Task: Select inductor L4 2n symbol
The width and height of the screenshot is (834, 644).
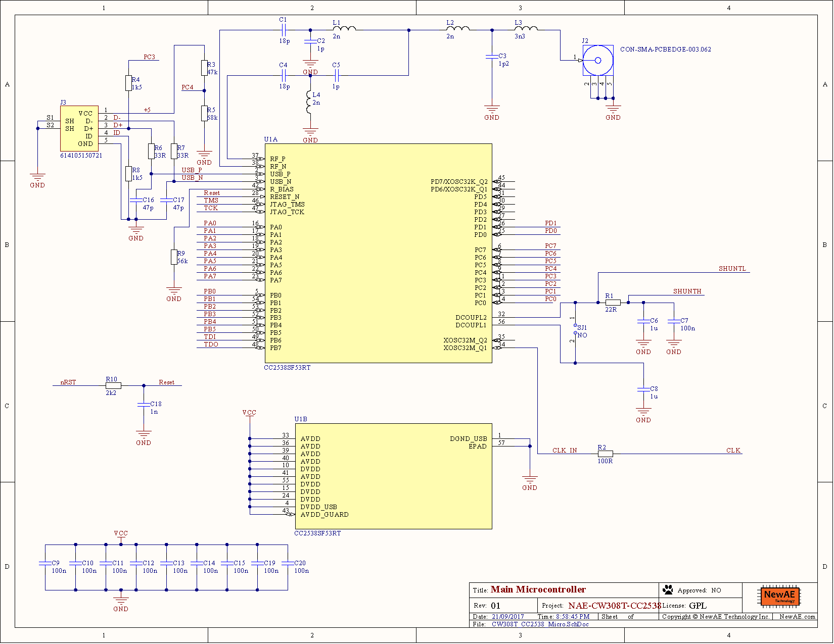Action: coord(309,103)
